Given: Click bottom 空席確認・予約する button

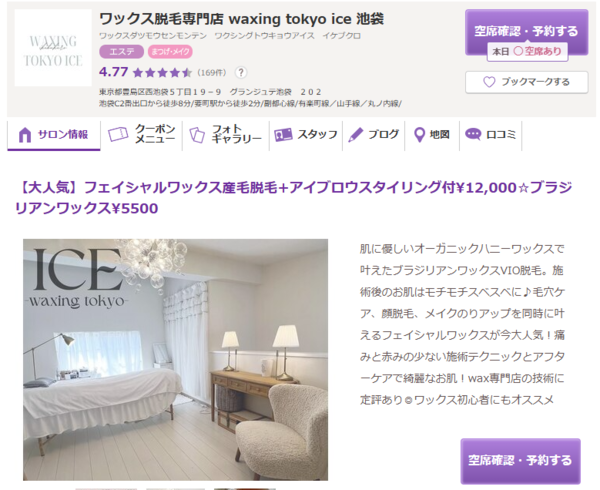Looking at the screenshot, I should (x=520, y=460).
